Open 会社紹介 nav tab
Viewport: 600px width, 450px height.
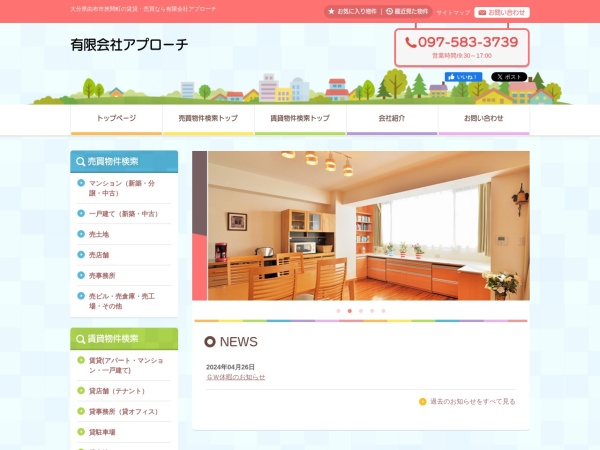pyautogui.click(x=392, y=120)
